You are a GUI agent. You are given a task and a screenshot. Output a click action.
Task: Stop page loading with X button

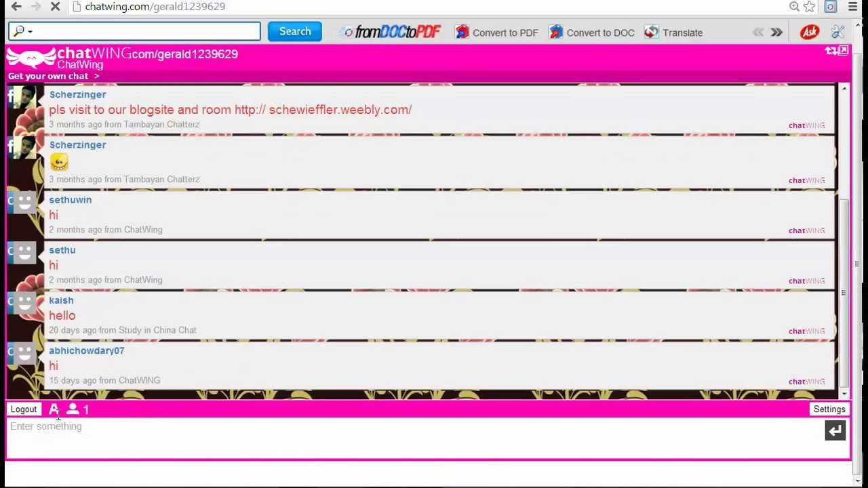pyautogui.click(x=56, y=7)
